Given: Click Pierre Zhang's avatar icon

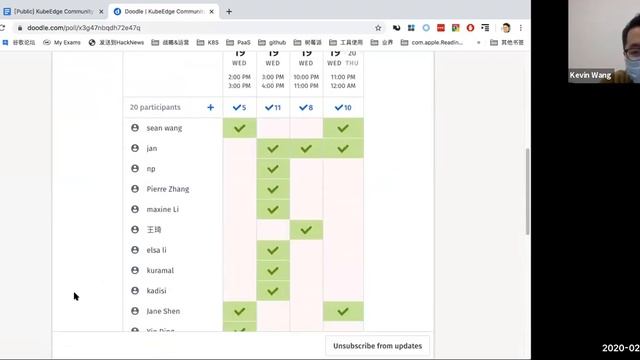Looking at the screenshot, I should [135, 189].
